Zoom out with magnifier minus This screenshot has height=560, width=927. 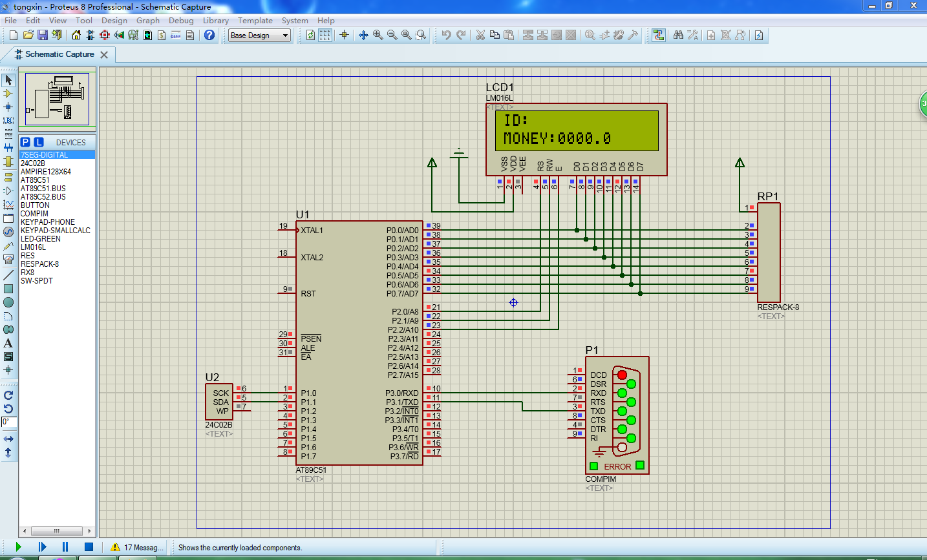pyautogui.click(x=392, y=35)
